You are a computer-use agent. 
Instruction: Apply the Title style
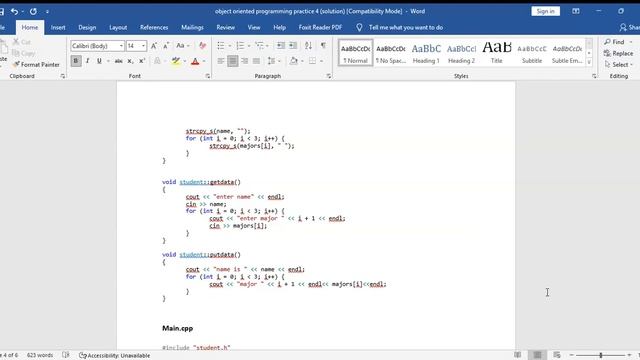point(496,53)
